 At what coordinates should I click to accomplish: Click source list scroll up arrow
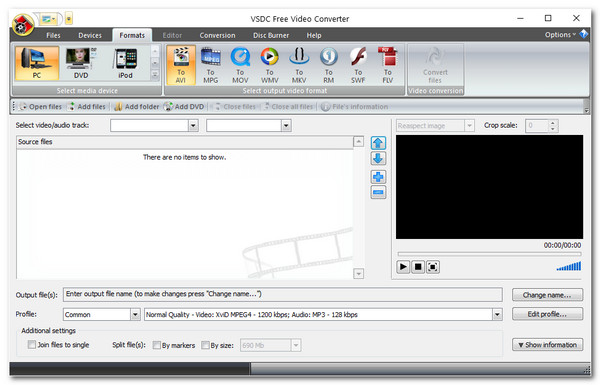click(x=359, y=142)
